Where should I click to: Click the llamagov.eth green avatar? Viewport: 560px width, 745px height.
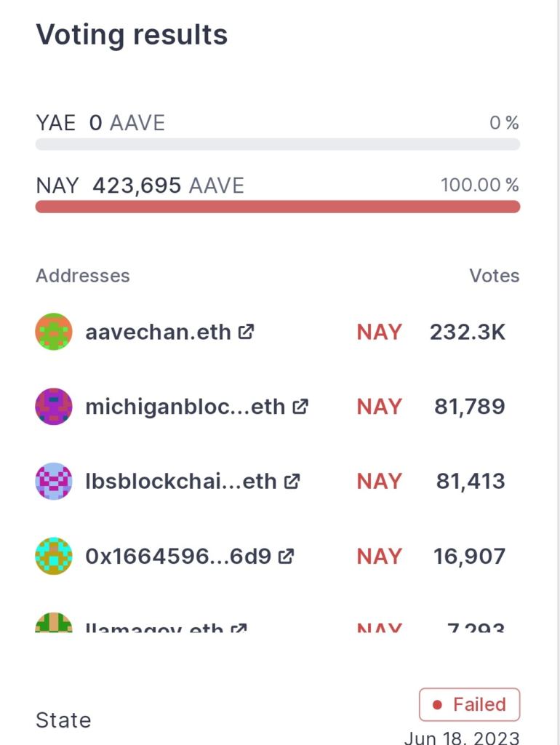pyautogui.click(x=54, y=623)
